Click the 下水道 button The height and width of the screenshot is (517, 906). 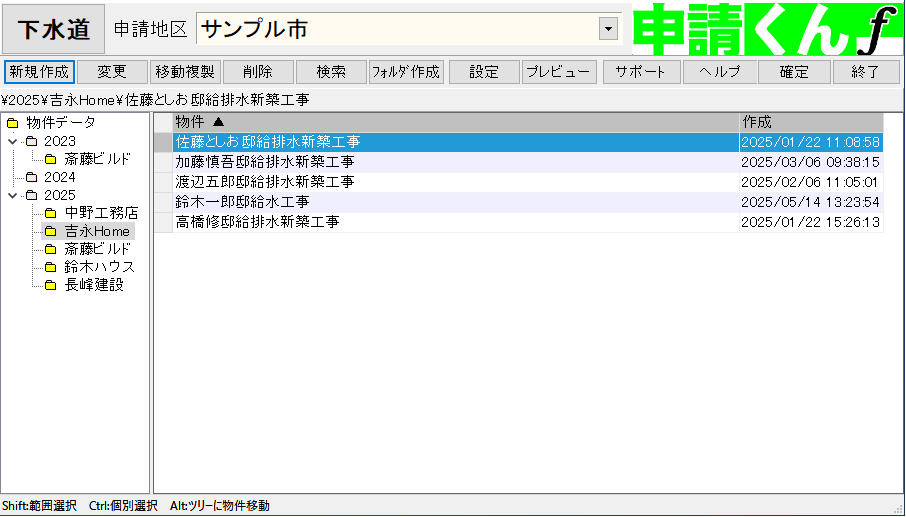[53, 29]
